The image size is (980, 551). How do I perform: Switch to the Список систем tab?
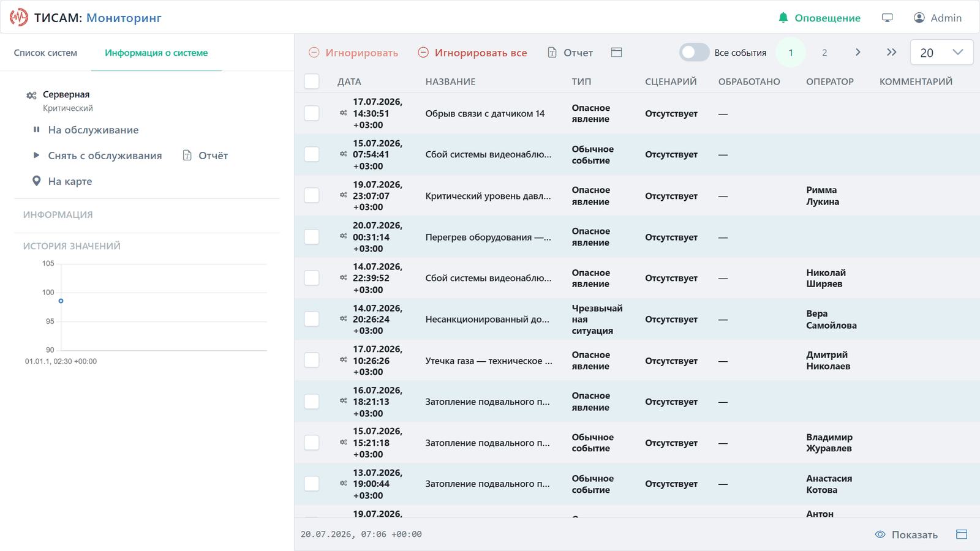pyautogui.click(x=46, y=53)
